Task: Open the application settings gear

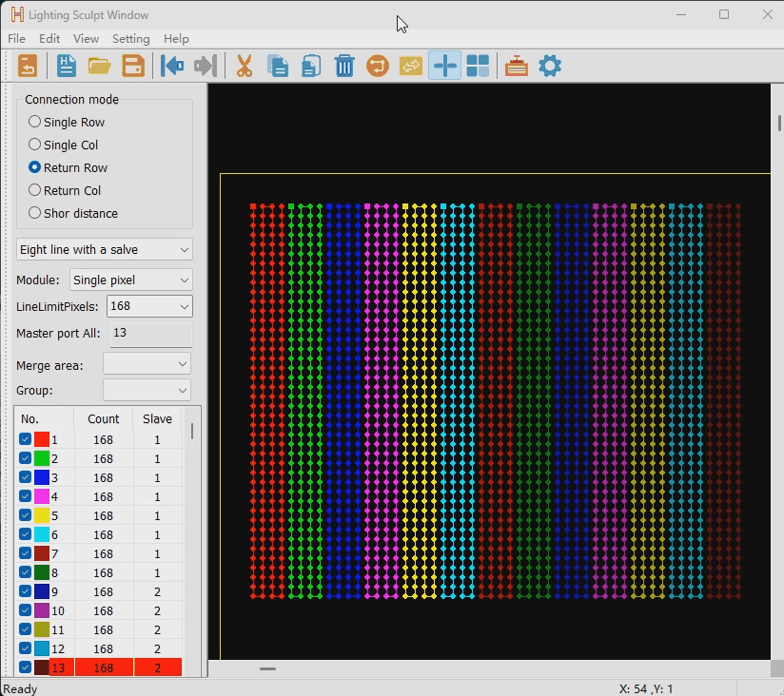Action: [550, 66]
